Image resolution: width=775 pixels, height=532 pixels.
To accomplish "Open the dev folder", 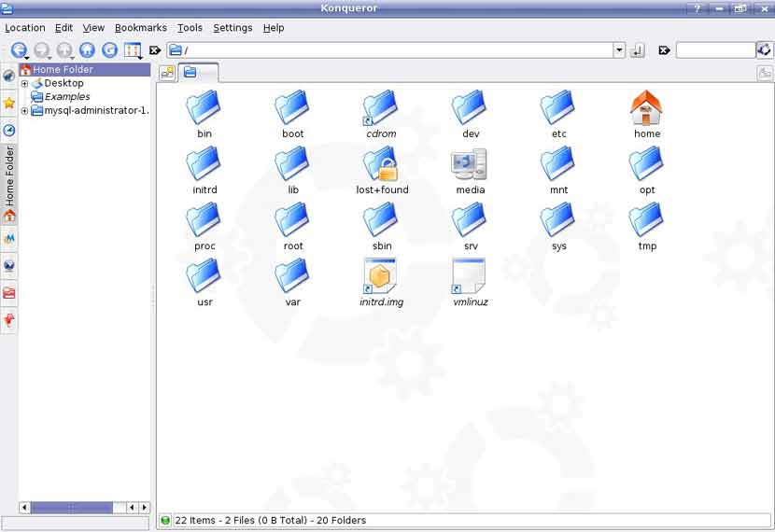I will (470, 114).
